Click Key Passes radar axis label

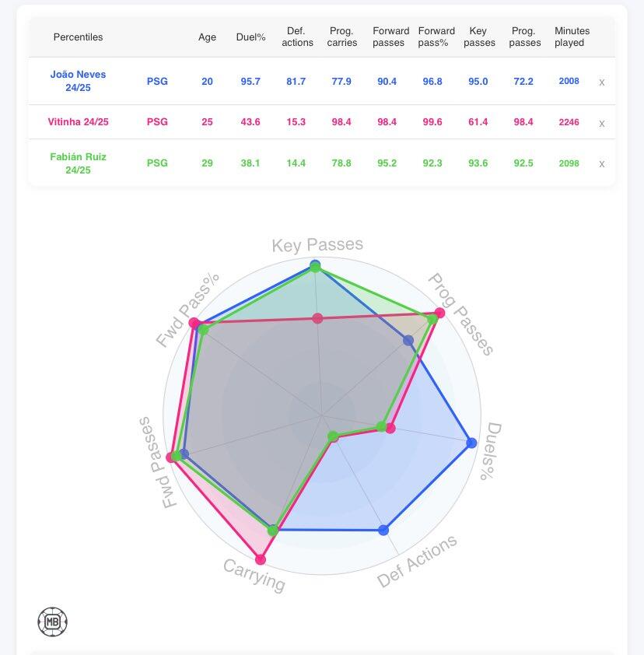click(x=317, y=245)
